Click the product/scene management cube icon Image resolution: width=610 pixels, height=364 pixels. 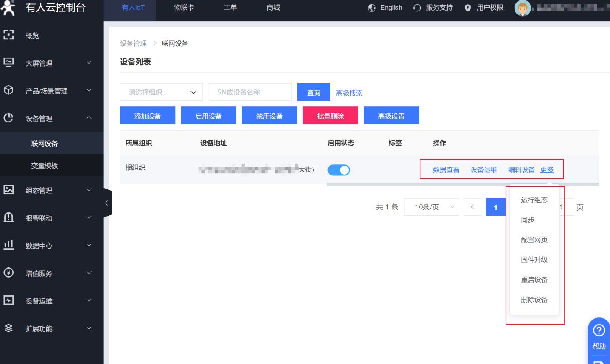click(x=8, y=90)
